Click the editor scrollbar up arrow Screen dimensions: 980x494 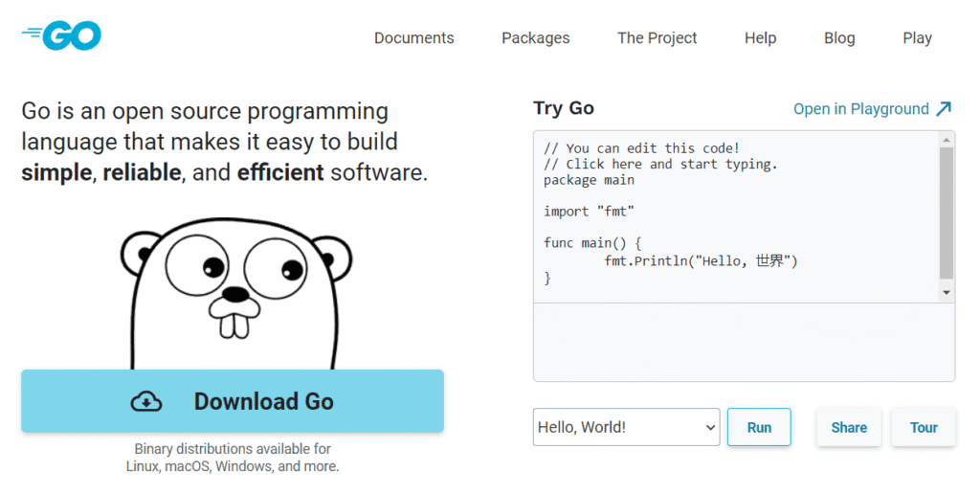[x=947, y=140]
